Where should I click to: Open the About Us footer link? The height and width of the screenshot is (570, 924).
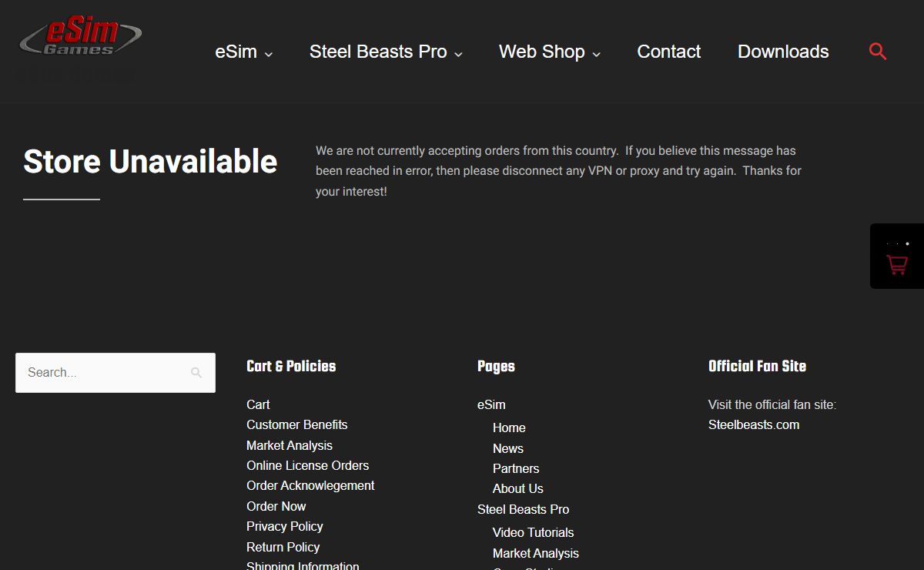pos(517,488)
